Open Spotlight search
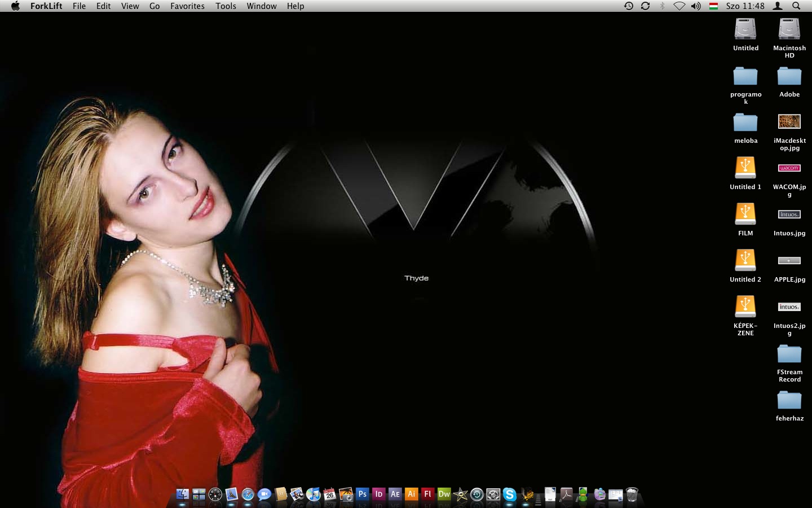 point(796,6)
